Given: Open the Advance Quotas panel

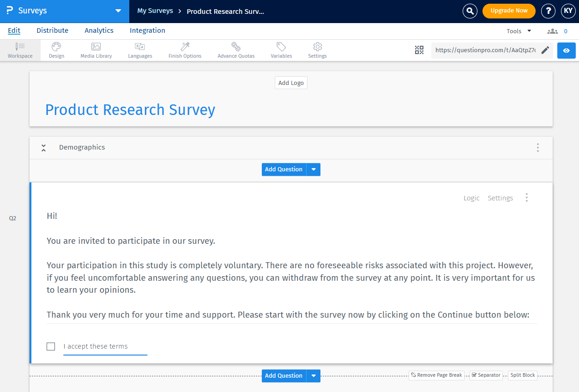Looking at the screenshot, I should click(235, 50).
